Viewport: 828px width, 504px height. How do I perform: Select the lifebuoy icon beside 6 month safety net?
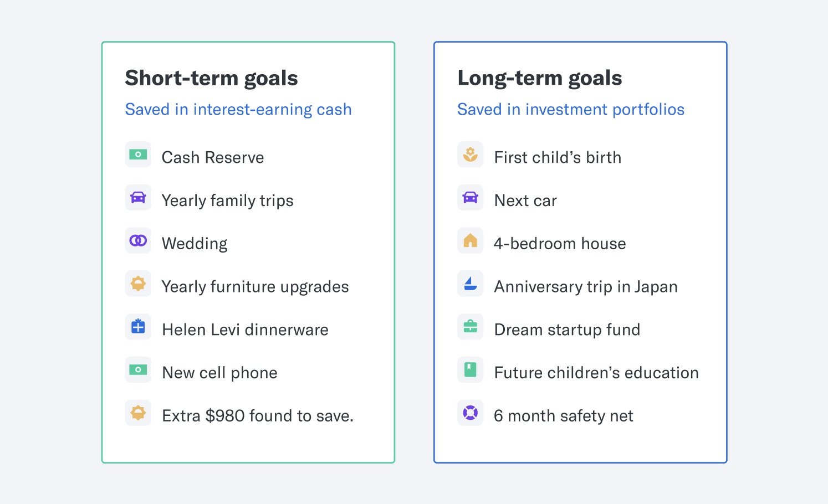click(x=470, y=413)
